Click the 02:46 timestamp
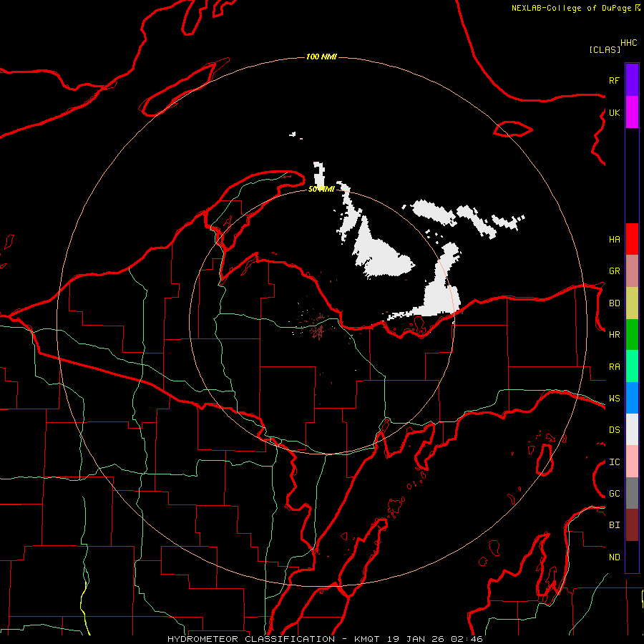644x644 pixels. tap(467, 639)
